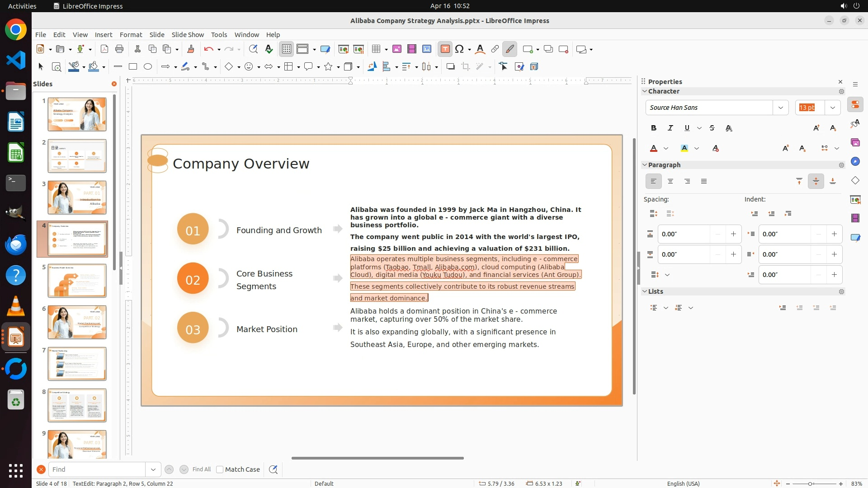This screenshot has height=488, width=868.
Task: Click the Insert Special Character icon
Action: pos(460,49)
